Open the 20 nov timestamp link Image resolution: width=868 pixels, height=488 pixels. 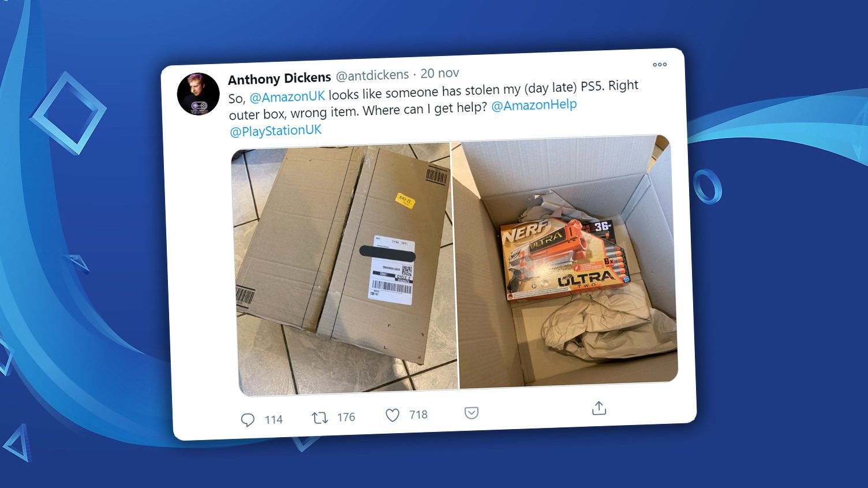440,73
